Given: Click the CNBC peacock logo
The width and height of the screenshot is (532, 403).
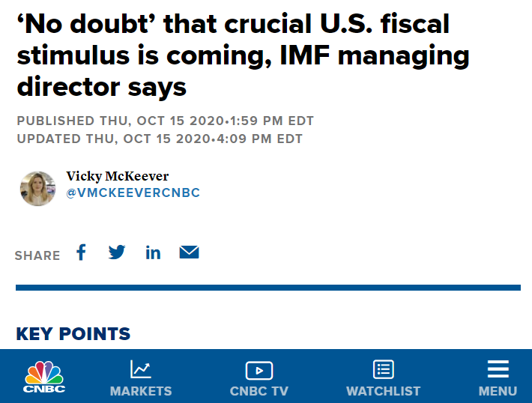Looking at the screenshot, I should 44,376.
